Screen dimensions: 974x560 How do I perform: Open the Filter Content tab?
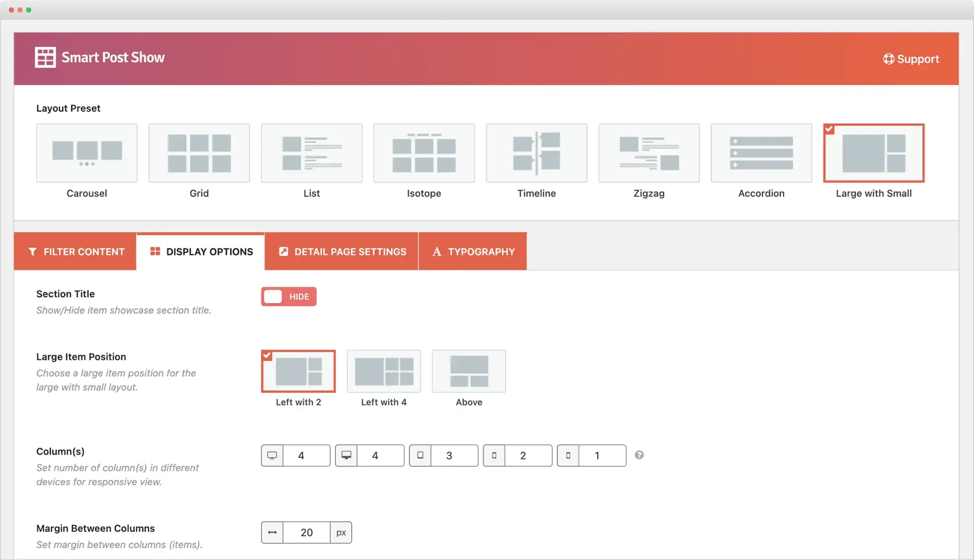(x=76, y=251)
